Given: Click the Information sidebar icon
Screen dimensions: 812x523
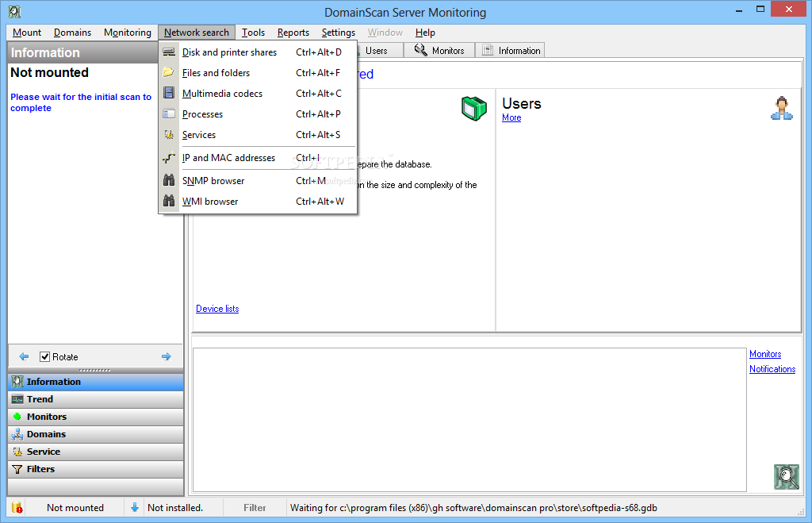Looking at the screenshot, I should pos(17,382).
